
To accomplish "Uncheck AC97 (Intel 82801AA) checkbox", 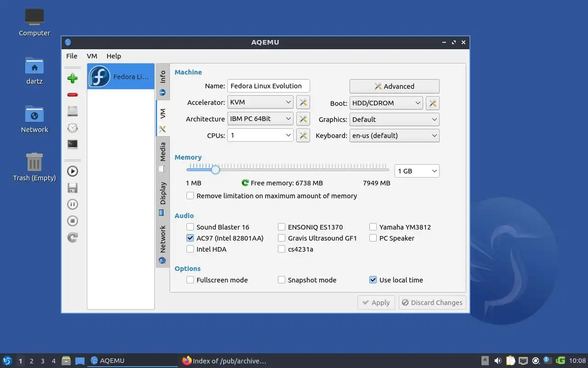I will (x=190, y=238).
